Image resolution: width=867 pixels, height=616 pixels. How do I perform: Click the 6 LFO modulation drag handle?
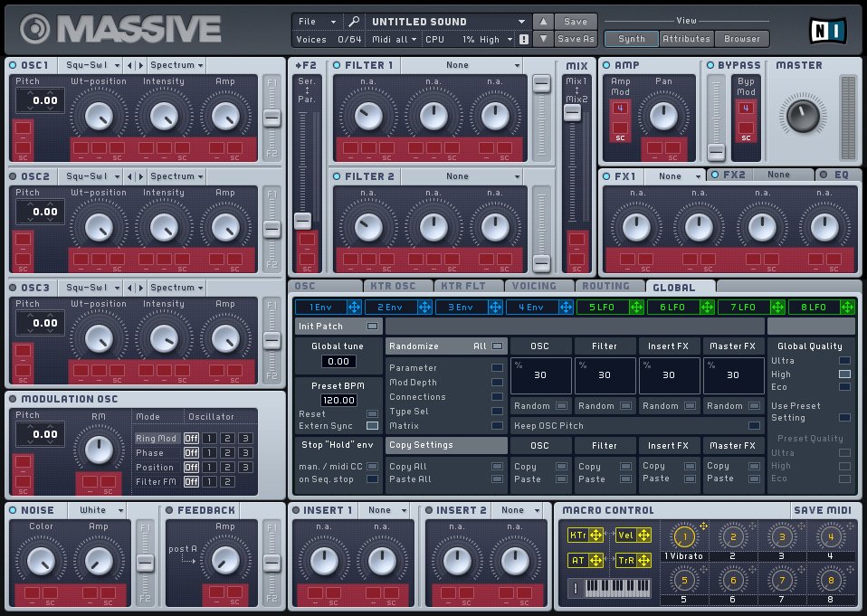click(x=707, y=308)
